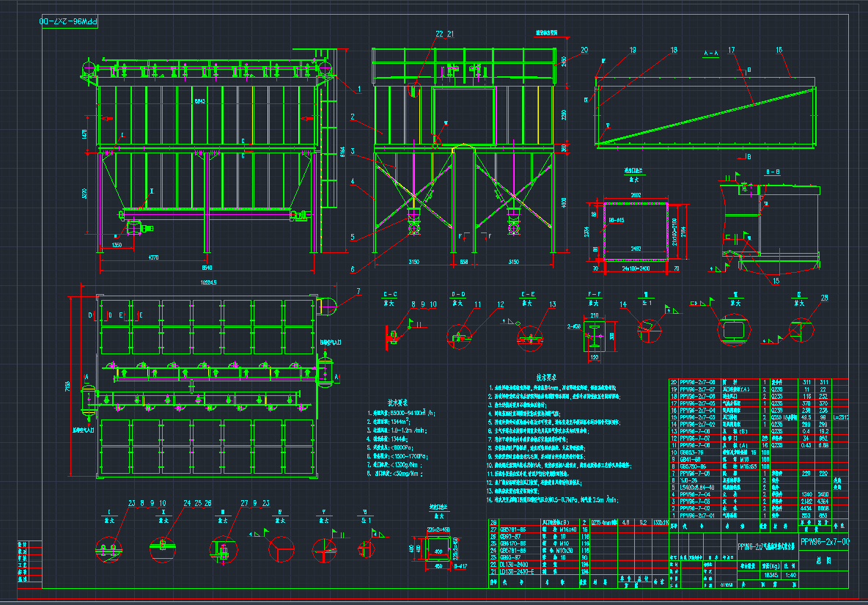Screen dimensions: 868x605
Task: Select the 8-Φ17 hole callout on the small flange
Action: 460,566
